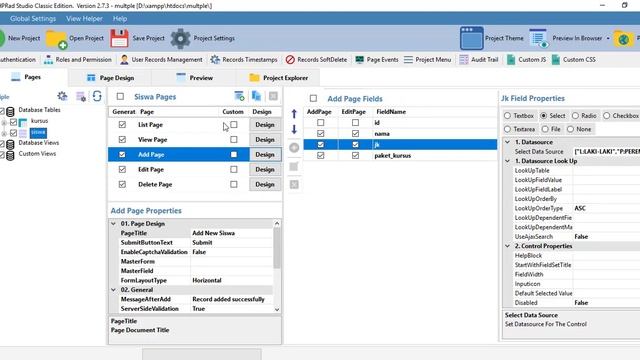The height and width of the screenshot is (360, 640).
Task: Click Preview In Browser icon
Action: [538, 38]
